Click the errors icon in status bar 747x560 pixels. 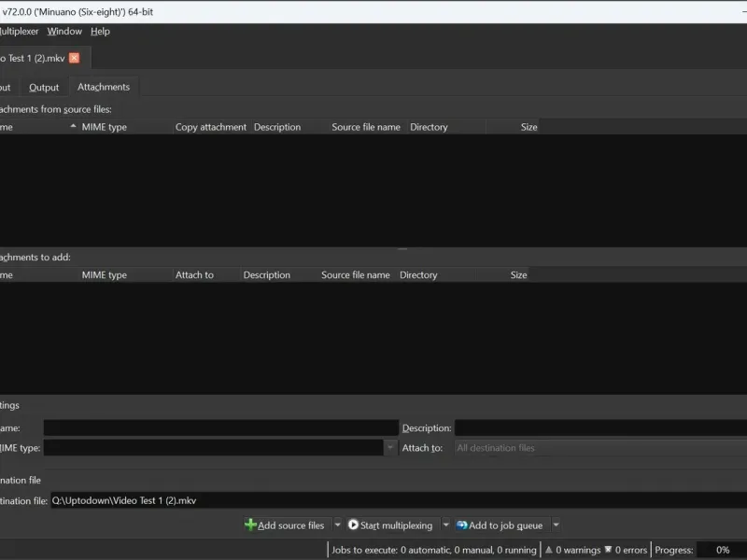pyautogui.click(x=609, y=550)
